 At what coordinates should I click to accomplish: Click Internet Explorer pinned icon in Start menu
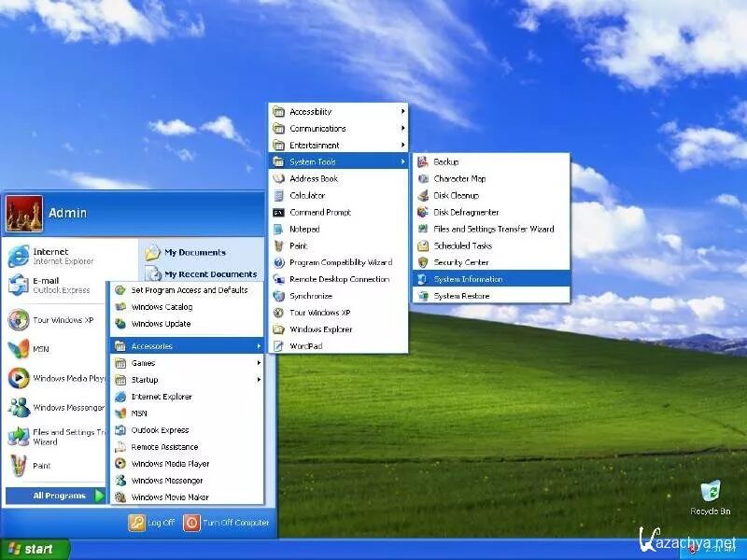(18, 256)
